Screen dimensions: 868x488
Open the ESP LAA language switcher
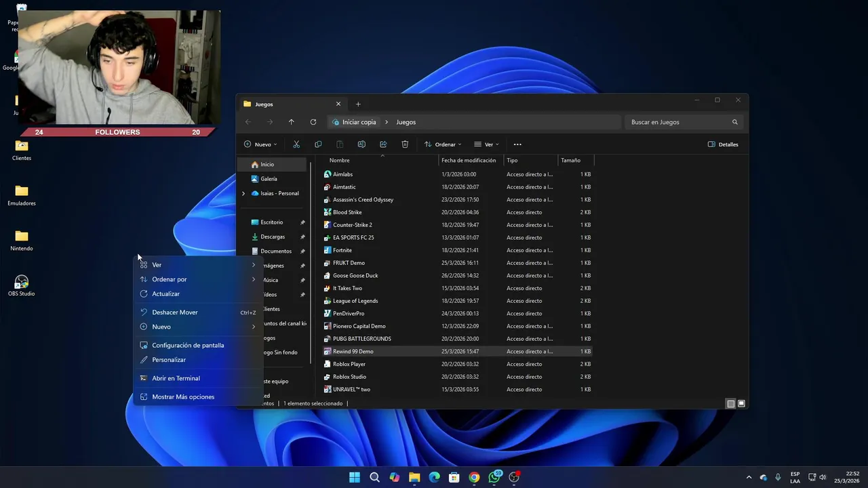795,477
